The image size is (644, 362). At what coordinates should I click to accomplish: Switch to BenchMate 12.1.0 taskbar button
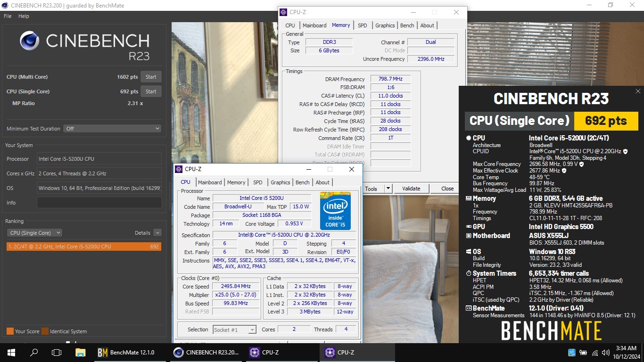click(130, 352)
